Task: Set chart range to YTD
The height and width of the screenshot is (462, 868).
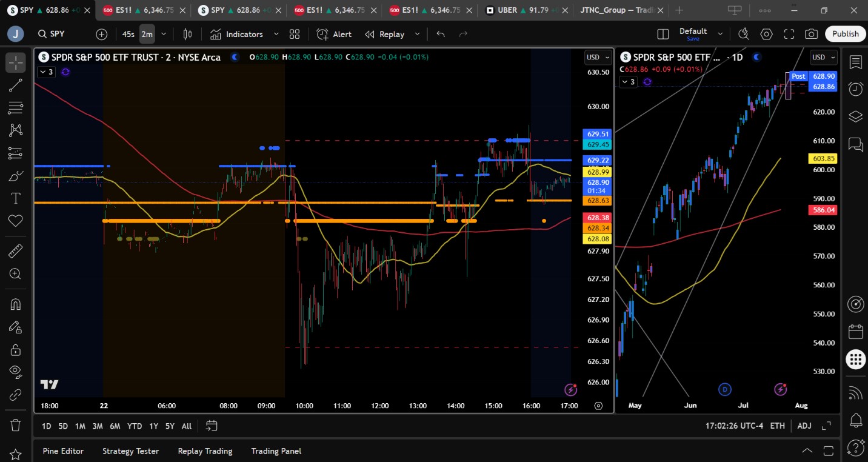Action: 135,426
